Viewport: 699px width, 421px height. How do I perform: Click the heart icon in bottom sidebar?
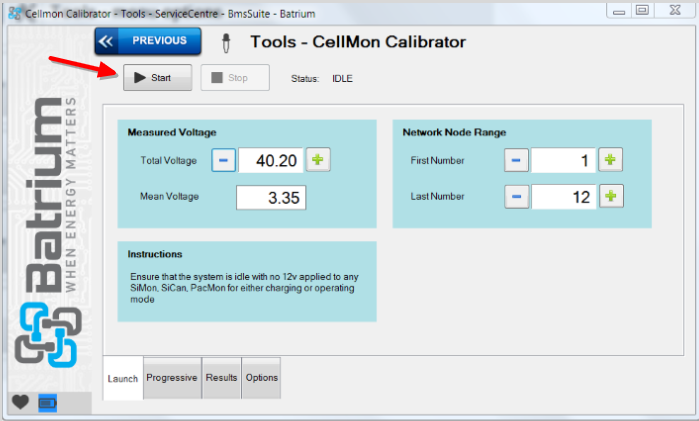click(20, 402)
